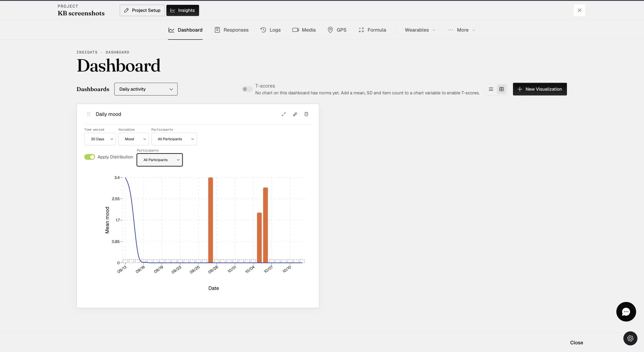Viewport: 644px width, 352px height.
Task: Delete the Daily mood chart with the trash icon
Action: click(x=306, y=114)
